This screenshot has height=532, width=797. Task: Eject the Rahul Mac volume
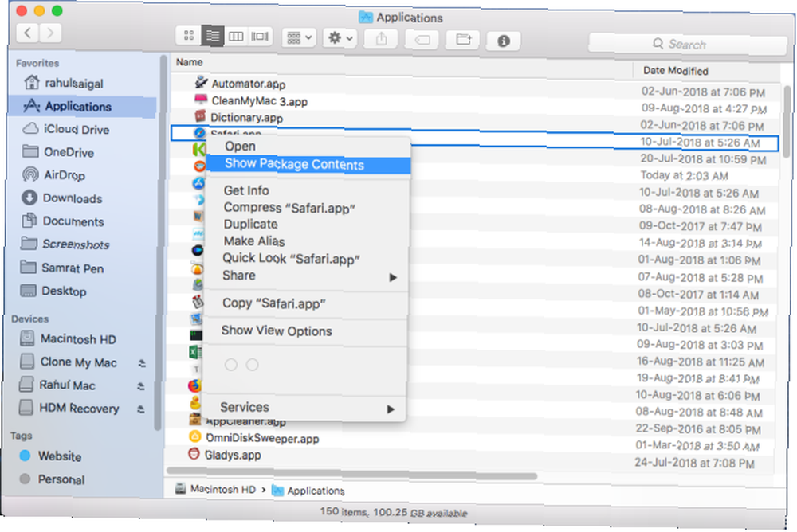click(141, 386)
